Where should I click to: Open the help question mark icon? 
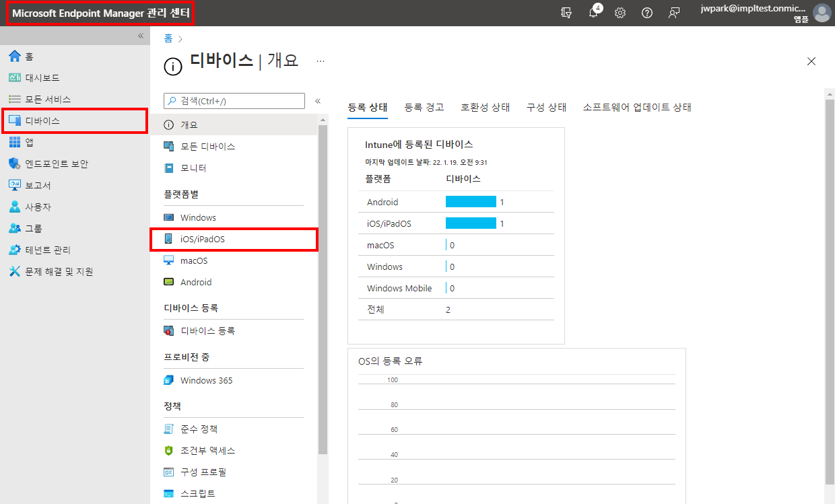(647, 13)
